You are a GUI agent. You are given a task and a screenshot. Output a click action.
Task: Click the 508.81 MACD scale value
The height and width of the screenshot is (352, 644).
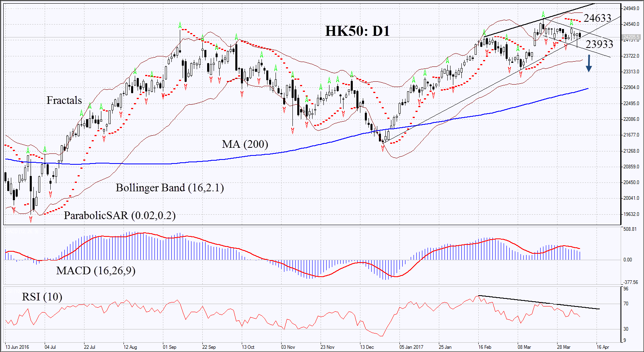(x=630, y=229)
